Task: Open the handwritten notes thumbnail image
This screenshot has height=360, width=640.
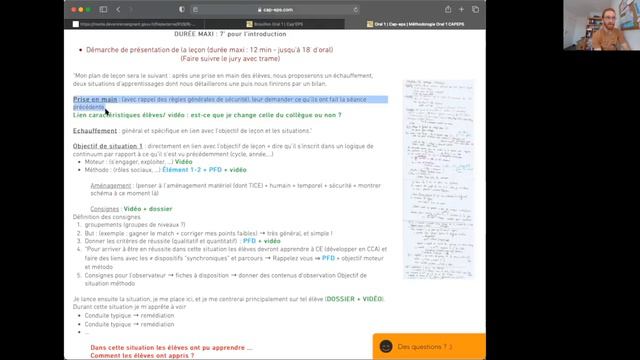Action: point(438,180)
